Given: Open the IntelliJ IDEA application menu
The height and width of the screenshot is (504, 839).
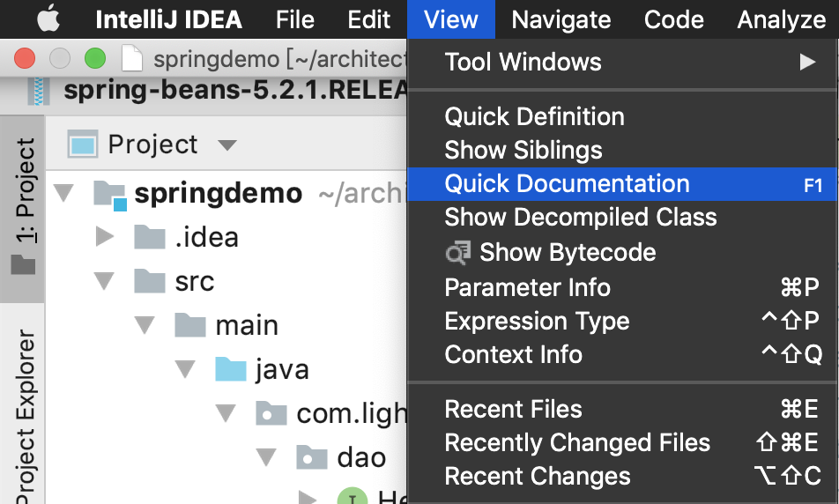Looking at the screenshot, I should pyautogui.click(x=168, y=19).
